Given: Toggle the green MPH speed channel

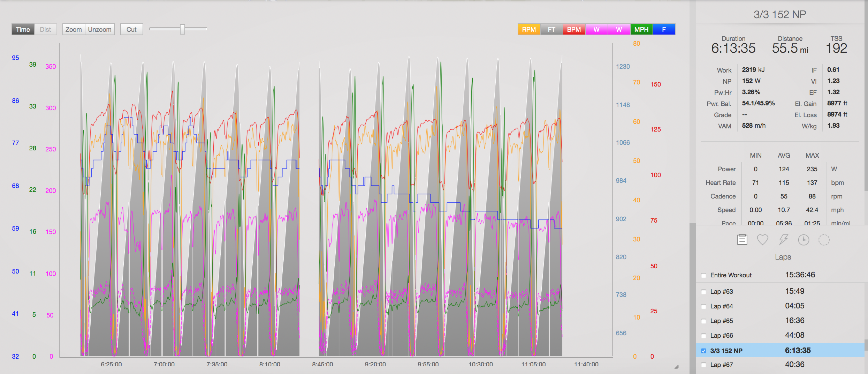Looking at the screenshot, I should (x=641, y=30).
